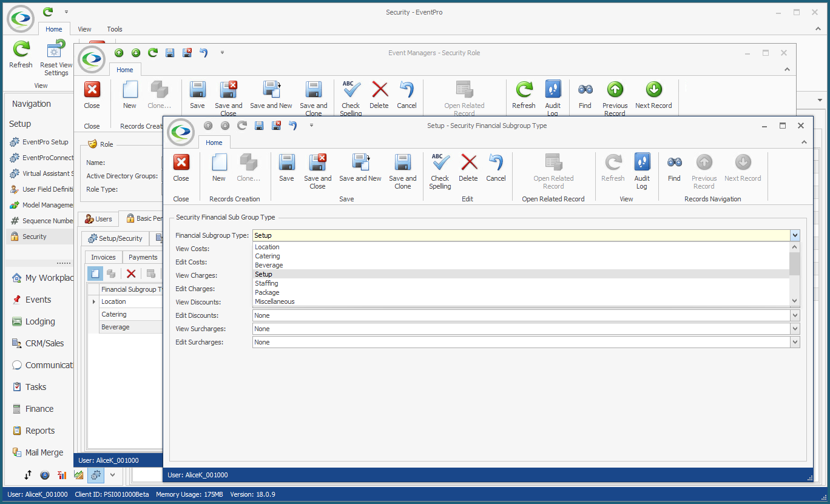The width and height of the screenshot is (830, 504).
Task: Open View Surcharges dropdown arrow
Action: tap(795, 329)
